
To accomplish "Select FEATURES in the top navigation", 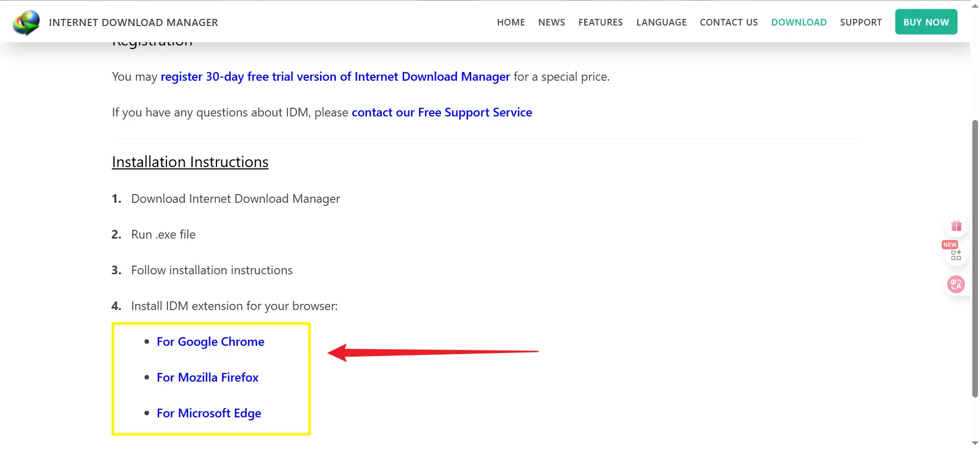I will point(600,22).
